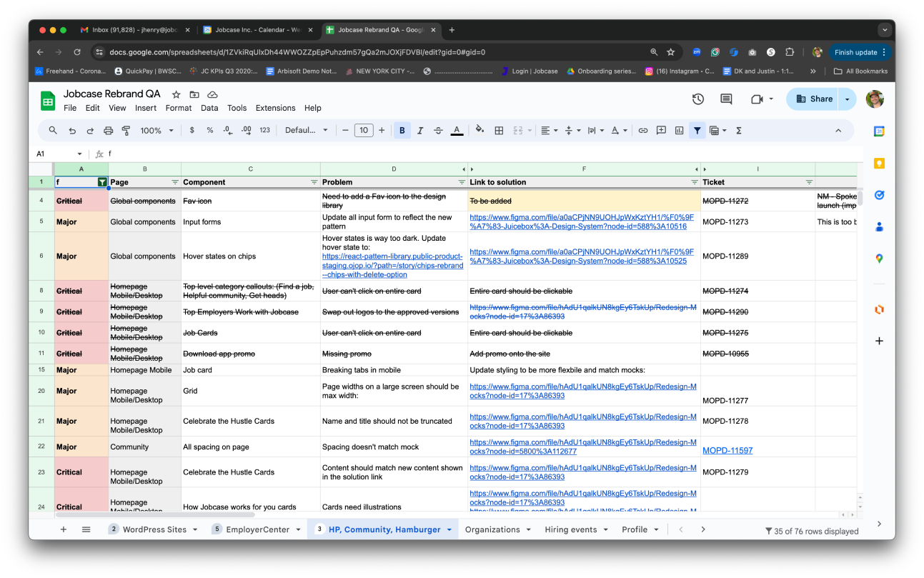Click the Insert comment icon in the toolbar
This screenshot has width=924, height=578.
661,131
